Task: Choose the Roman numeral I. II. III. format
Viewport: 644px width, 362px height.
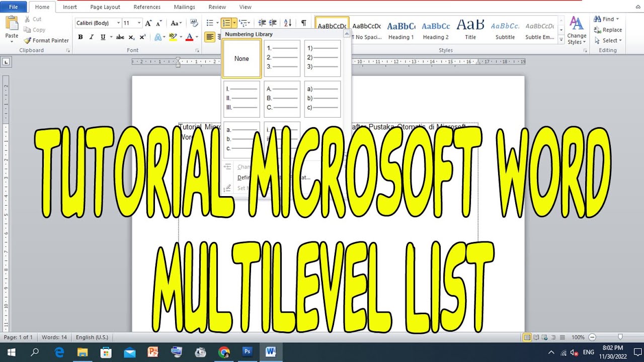Action: point(242,99)
